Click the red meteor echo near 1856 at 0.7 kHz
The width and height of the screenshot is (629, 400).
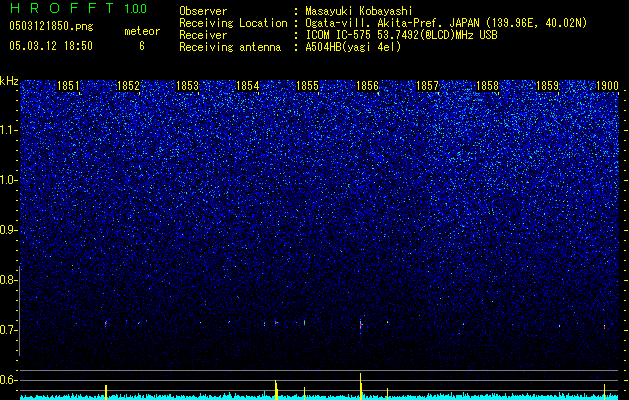[361, 324]
